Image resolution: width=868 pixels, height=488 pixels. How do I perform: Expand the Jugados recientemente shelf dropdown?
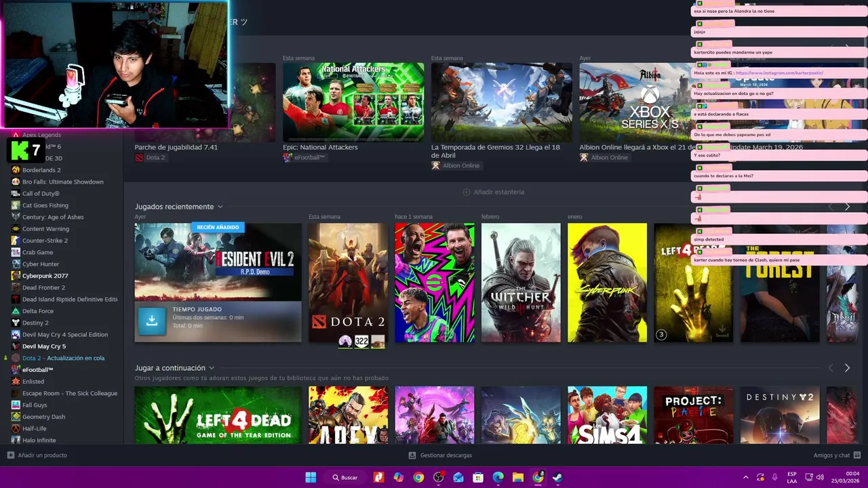point(220,207)
